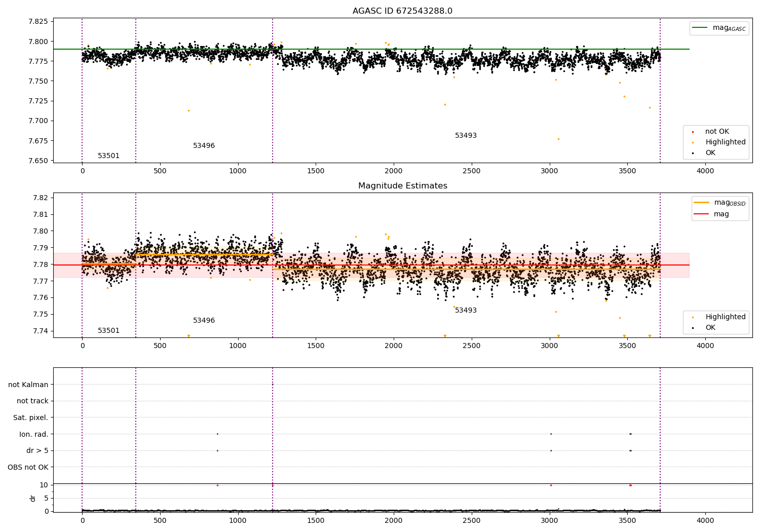Click the lowest orange outlier near 7.677 in top panel
Screen dimensions: 760x532
pos(558,139)
